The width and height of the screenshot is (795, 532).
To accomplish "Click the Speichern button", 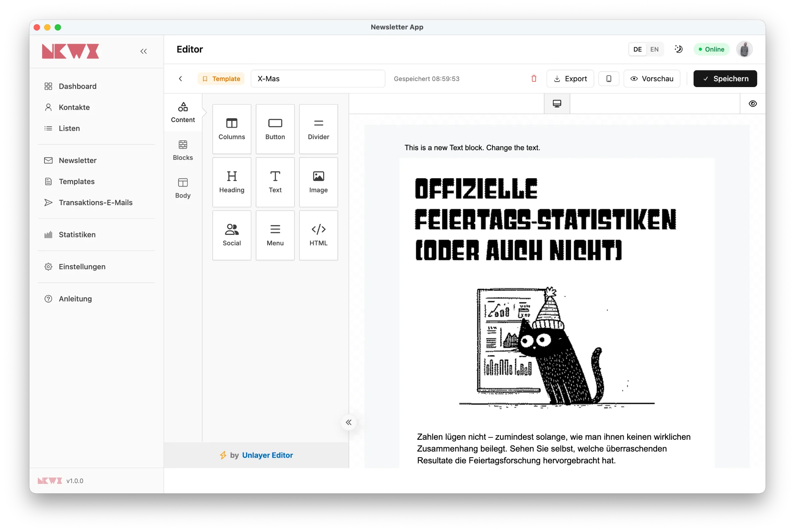I will click(x=725, y=79).
